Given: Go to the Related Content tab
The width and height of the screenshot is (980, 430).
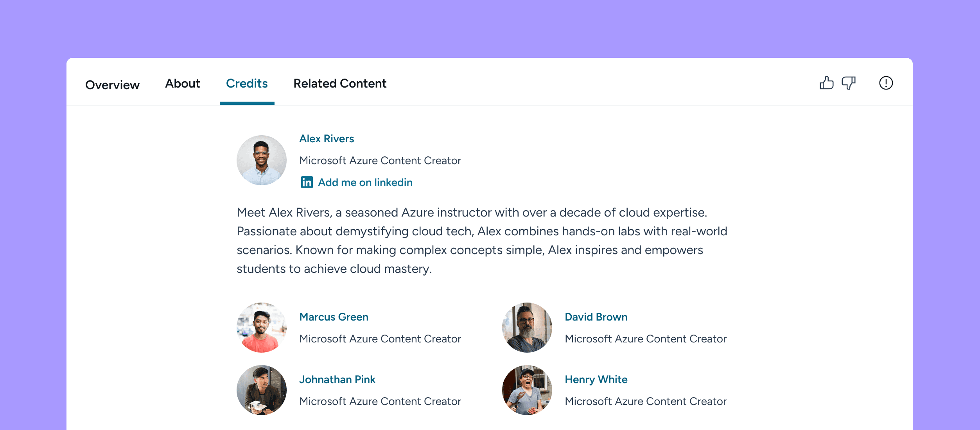Looking at the screenshot, I should pyautogui.click(x=340, y=84).
